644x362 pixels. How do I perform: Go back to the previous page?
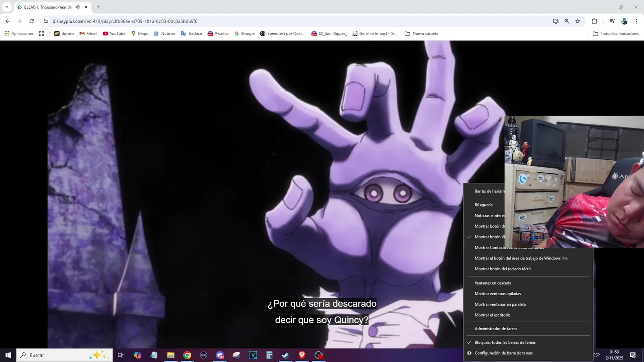pos(8,21)
